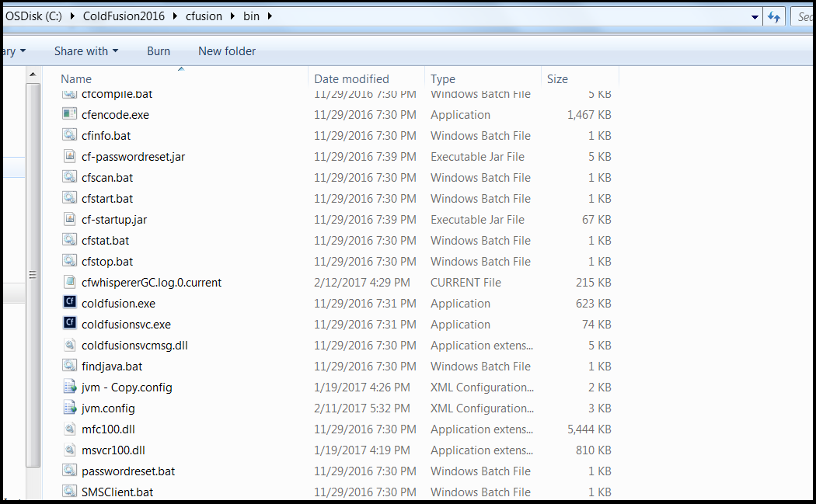Select the file name coldfusionsvc.exe

[x=126, y=325]
